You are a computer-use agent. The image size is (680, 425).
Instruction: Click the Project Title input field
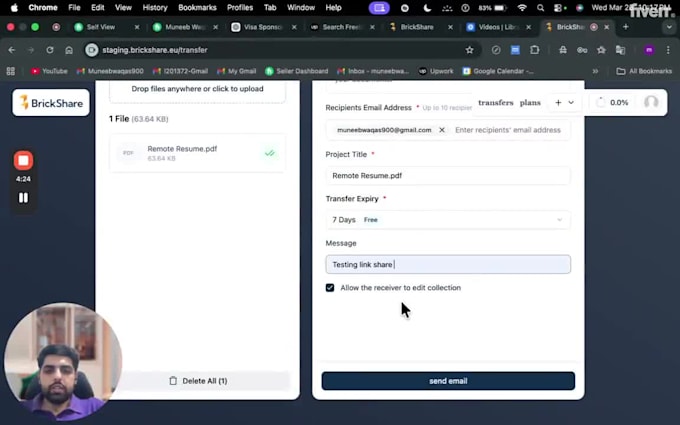[x=448, y=176]
